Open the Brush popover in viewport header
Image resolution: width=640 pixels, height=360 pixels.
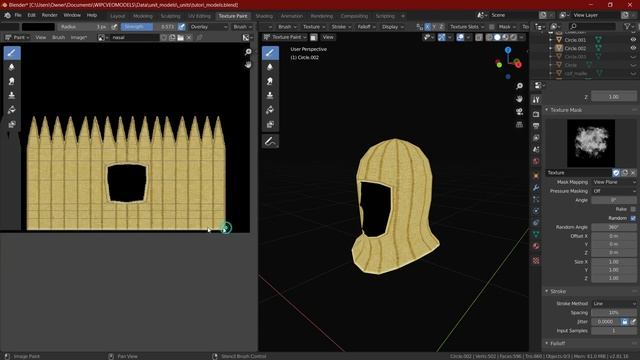pos(287,27)
